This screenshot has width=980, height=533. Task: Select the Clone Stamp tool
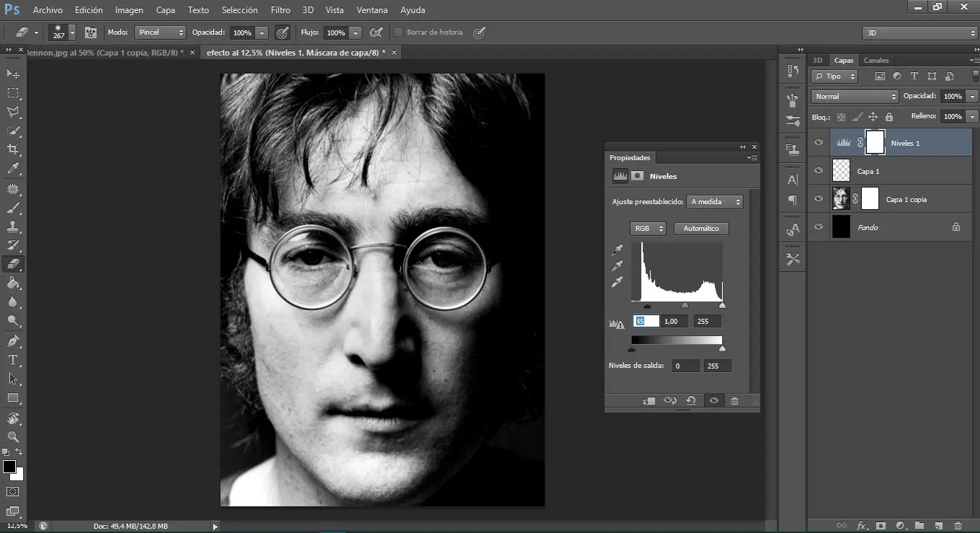click(13, 226)
